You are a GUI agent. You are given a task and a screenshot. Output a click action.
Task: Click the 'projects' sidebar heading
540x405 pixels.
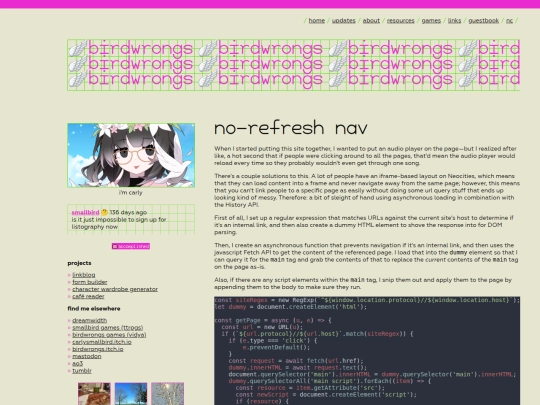[x=79, y=263]
